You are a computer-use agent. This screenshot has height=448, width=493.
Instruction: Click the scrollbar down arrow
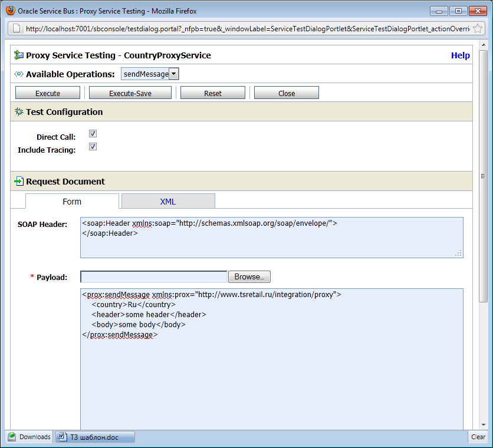(483, 425)
